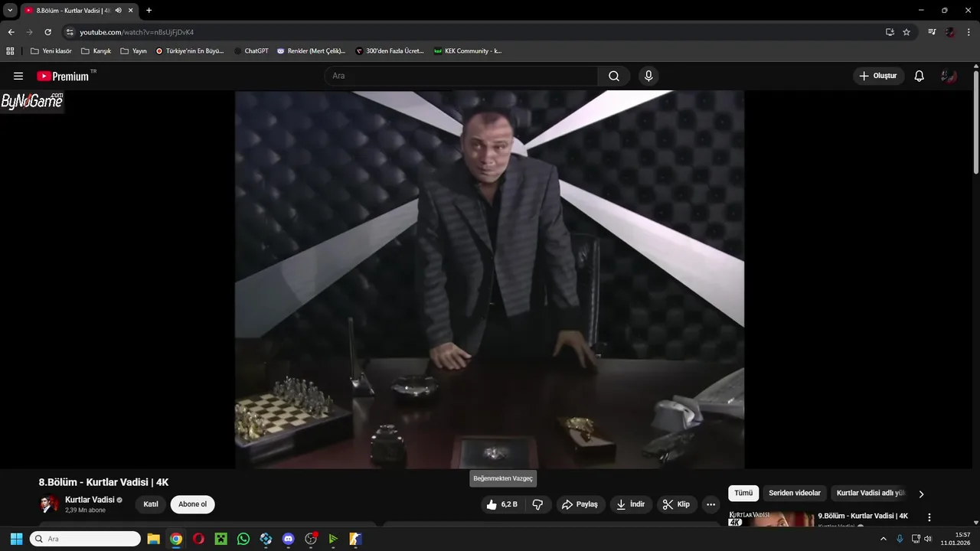Image resolution: width=980 pixels, height=551 pixels.
Task: Open the Yeni klasör bookmark folder
Action: tap(51, 51)
